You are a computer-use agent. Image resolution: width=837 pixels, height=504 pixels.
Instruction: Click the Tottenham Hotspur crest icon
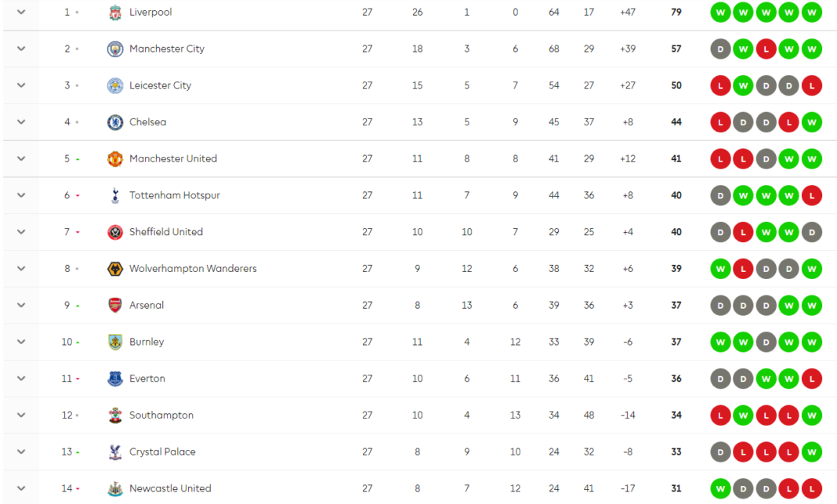(x=115, y=195)
